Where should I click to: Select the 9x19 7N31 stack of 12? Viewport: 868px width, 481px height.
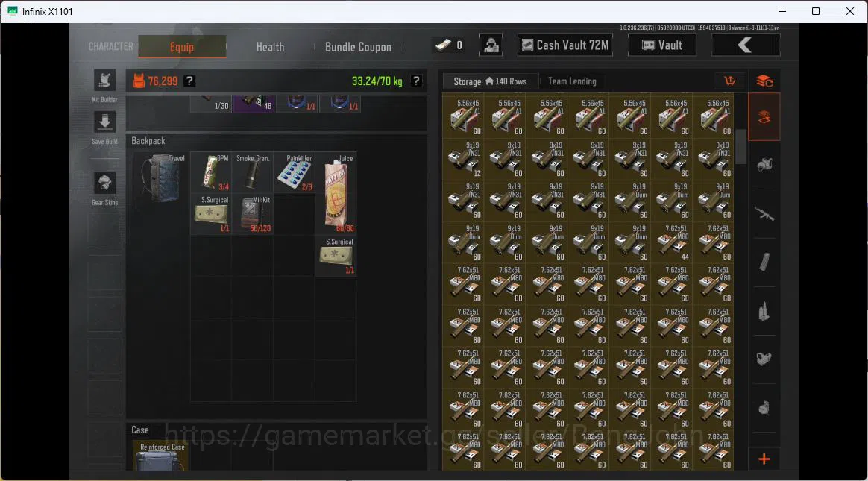(x=464, y=158)
